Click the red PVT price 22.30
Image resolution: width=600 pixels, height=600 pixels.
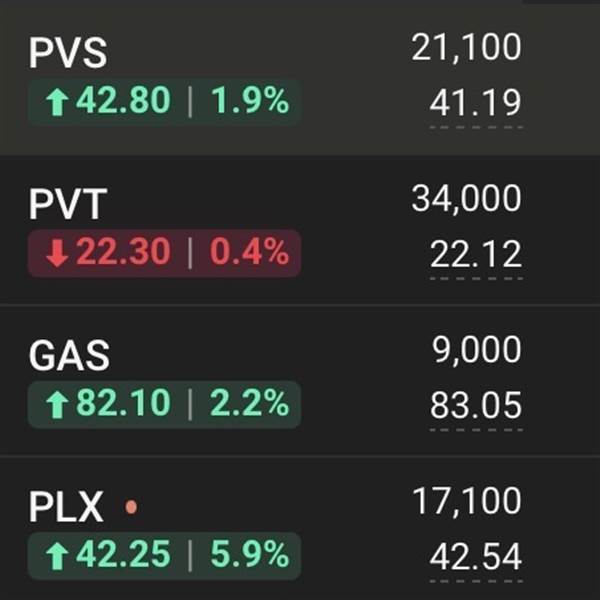[x=122, y=253]
